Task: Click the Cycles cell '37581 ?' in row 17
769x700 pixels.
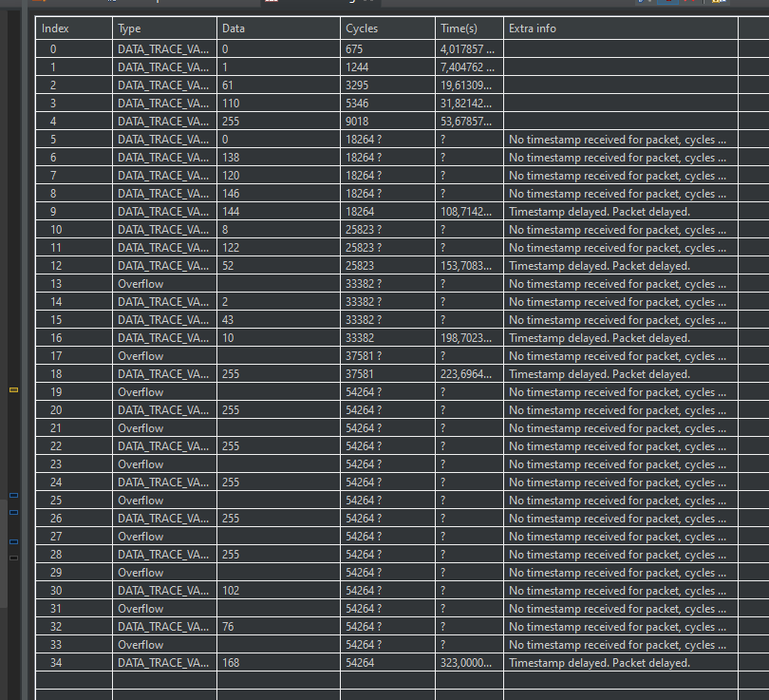Action: [x=387, y=356]
